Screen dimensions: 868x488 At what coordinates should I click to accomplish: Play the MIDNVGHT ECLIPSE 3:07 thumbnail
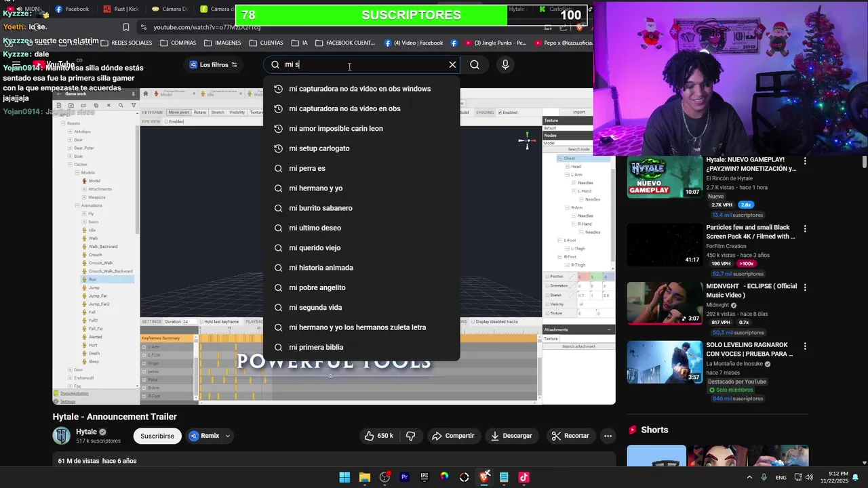tap(665, 303)
